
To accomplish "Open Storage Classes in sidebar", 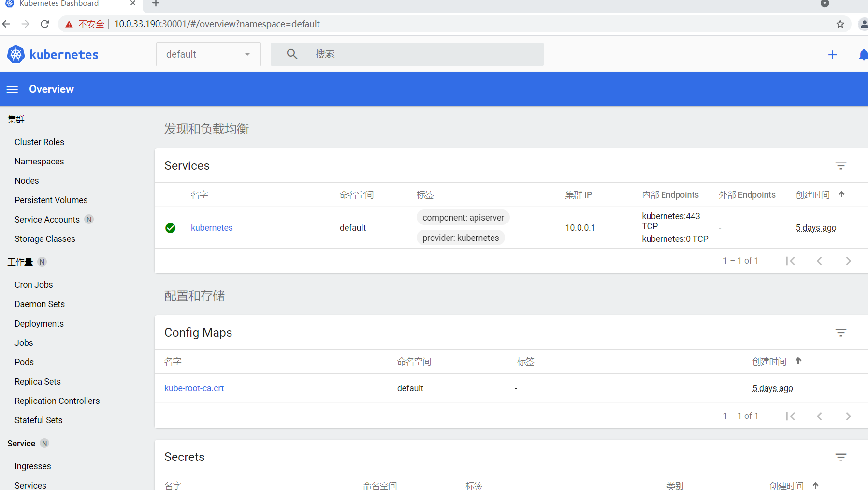I will point(45,239).
